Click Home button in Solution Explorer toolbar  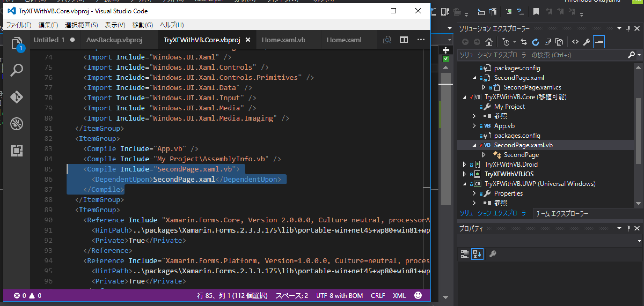point(489,42)
